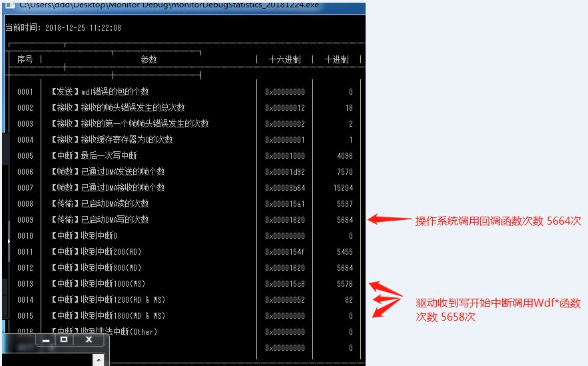
Task: Click 【中断】收到中断200(RD) parameter
Action: click(x=96, y=251)
